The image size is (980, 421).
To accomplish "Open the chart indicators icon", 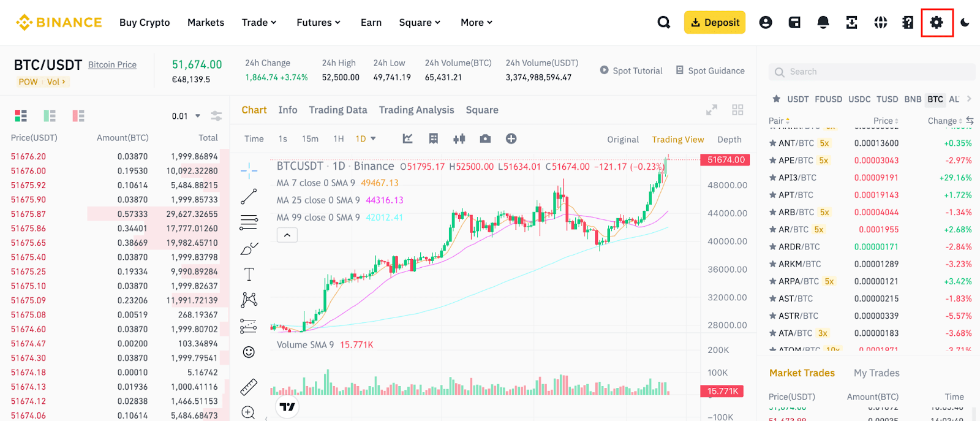I will 407,139.
